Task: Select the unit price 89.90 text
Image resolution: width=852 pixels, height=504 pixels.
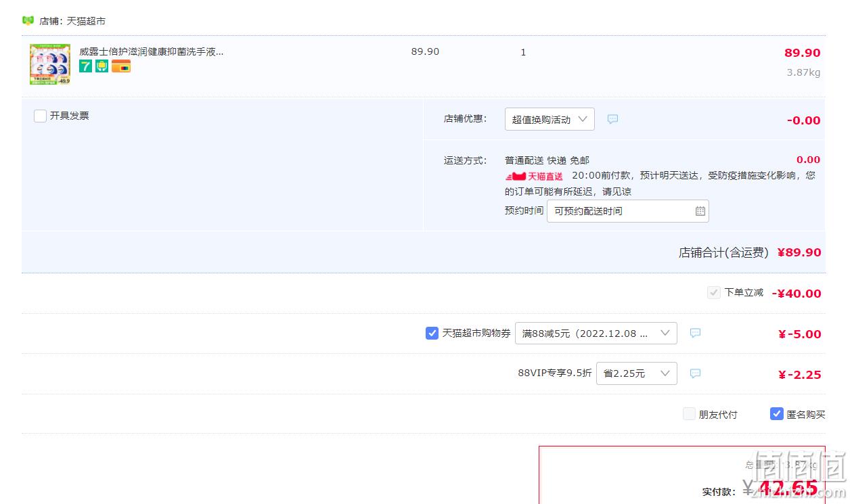Action: coord(425,52)
